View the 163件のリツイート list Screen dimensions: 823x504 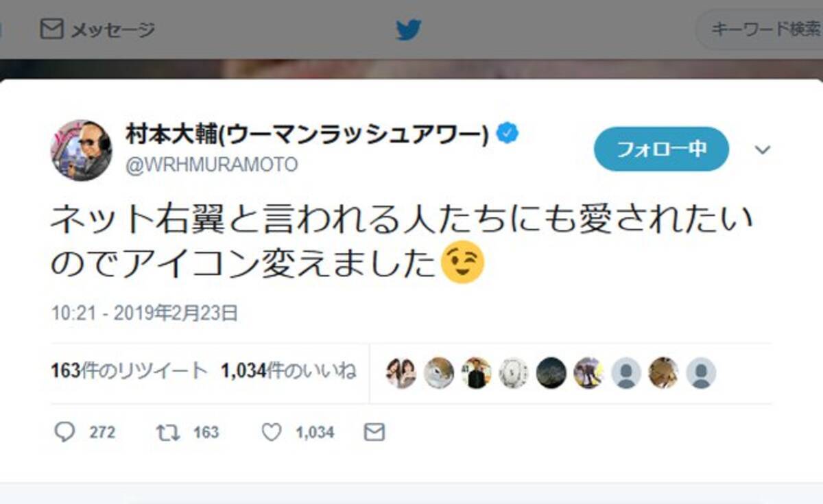(129, 371)
